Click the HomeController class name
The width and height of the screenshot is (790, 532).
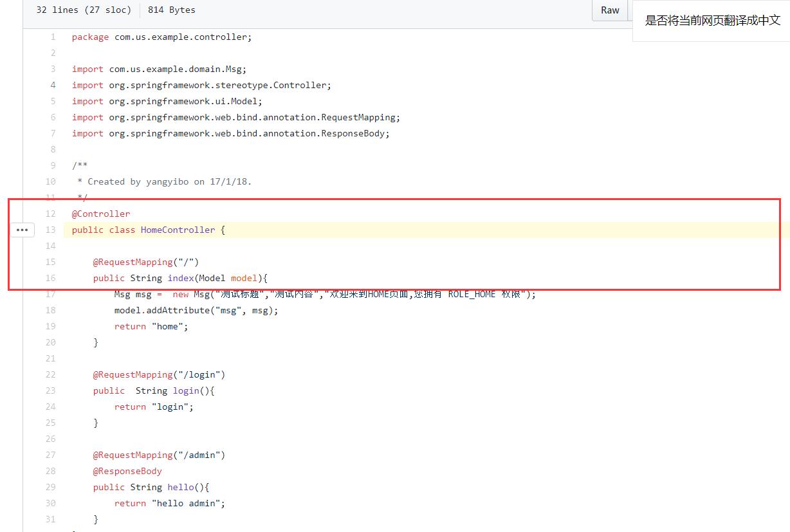[178, 230]
